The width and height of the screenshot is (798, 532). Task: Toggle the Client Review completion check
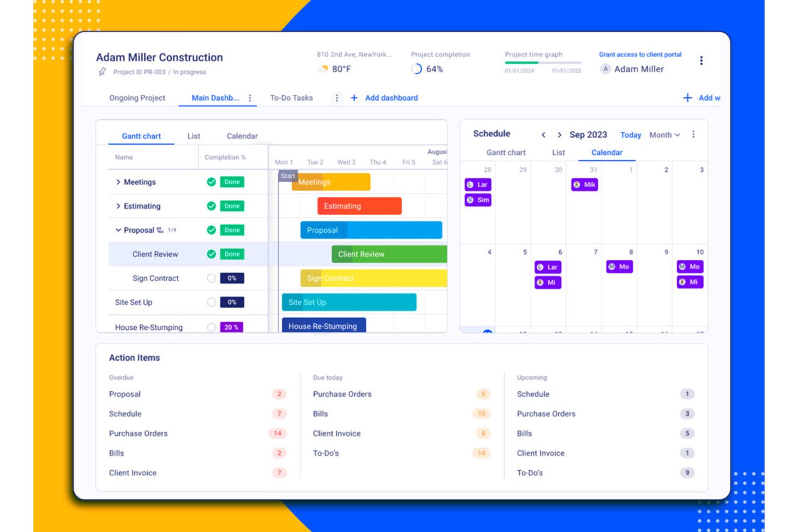coord(211,254)
